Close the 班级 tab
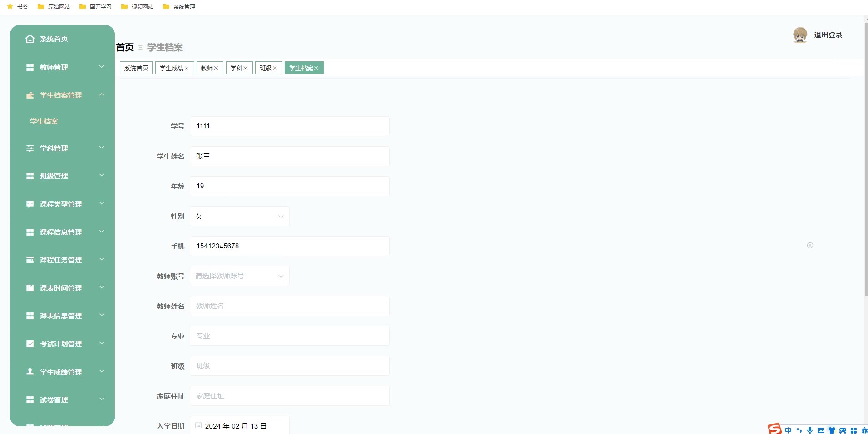868x434 pixels. pos(275,68)
